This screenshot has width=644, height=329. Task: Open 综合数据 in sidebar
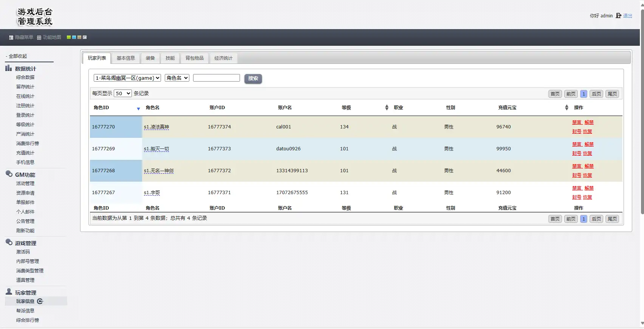click(25, 77)
